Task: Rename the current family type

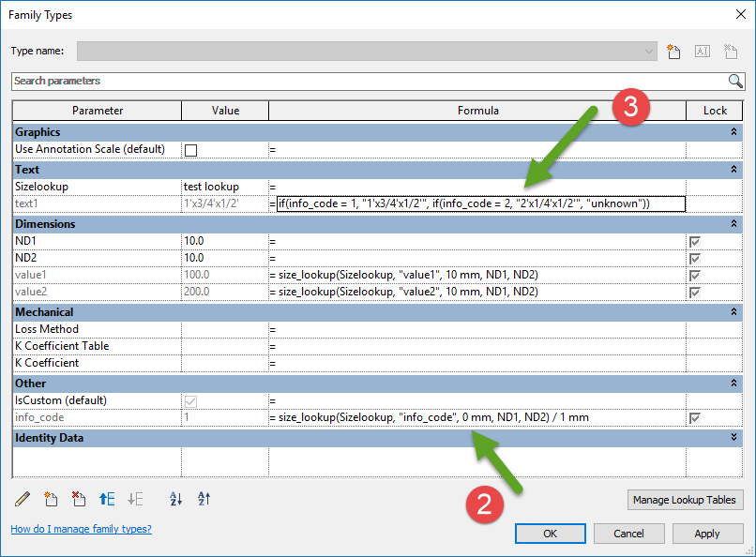Action: (702, 51)
